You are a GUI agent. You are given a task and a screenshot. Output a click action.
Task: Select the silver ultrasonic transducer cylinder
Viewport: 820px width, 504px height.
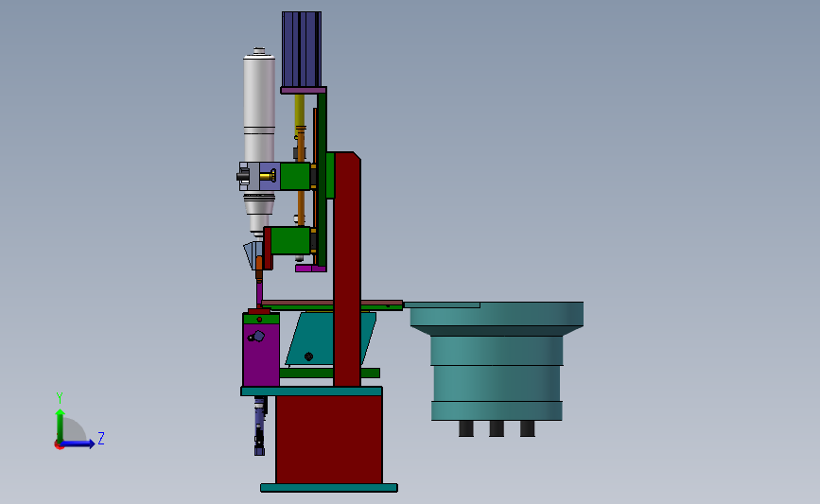(x=259, y=107)
